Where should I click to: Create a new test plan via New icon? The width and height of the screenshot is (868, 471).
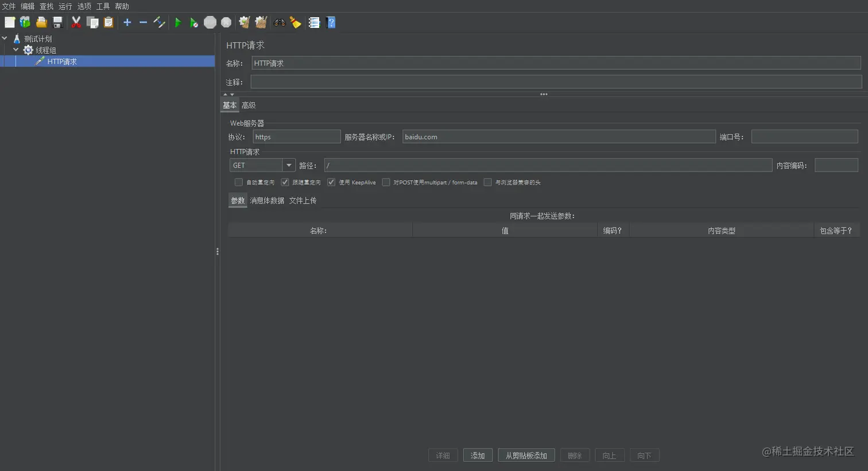click(x=10, y=22)
